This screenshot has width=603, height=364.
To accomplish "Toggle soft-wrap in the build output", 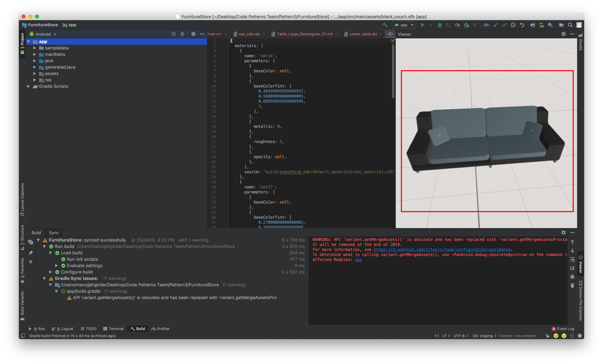I will tap(572, 259).
